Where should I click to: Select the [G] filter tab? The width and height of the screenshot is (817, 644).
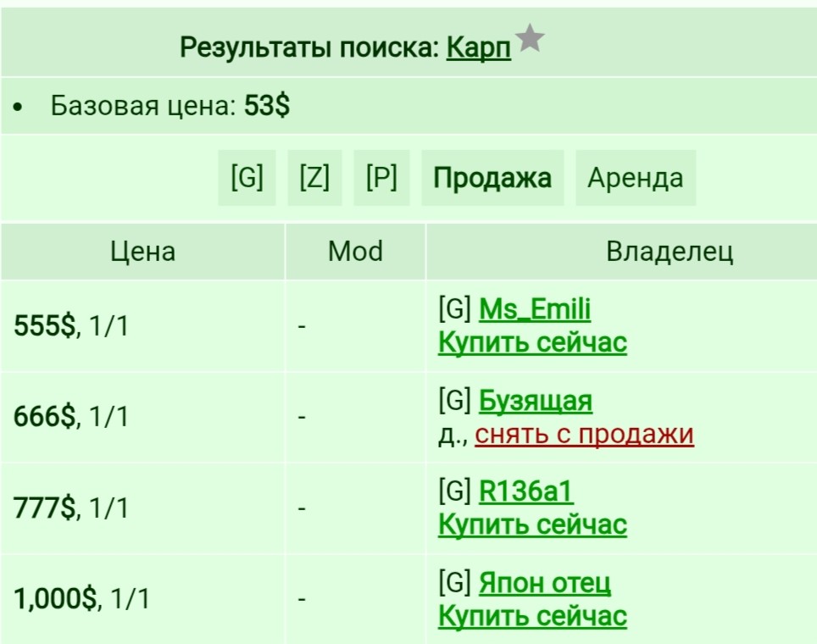pyautogui.click(x=247, y=178)
